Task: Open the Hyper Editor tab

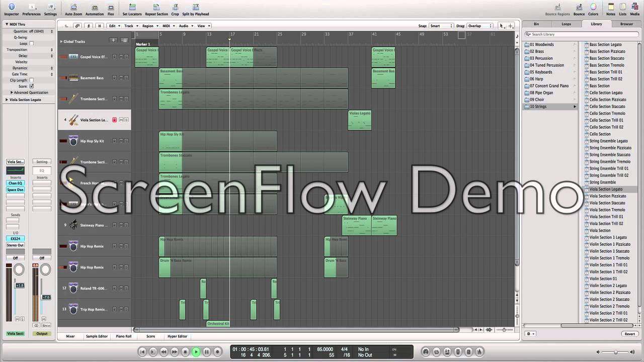Action: [x=178, y=336]
